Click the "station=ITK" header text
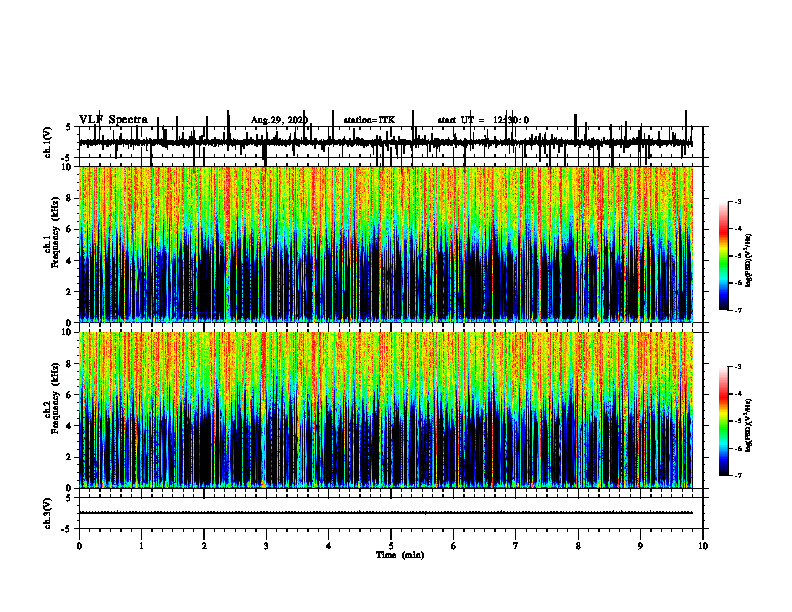Image resolution: width=792 pixels, height=612 pixels. click(369, 120)
